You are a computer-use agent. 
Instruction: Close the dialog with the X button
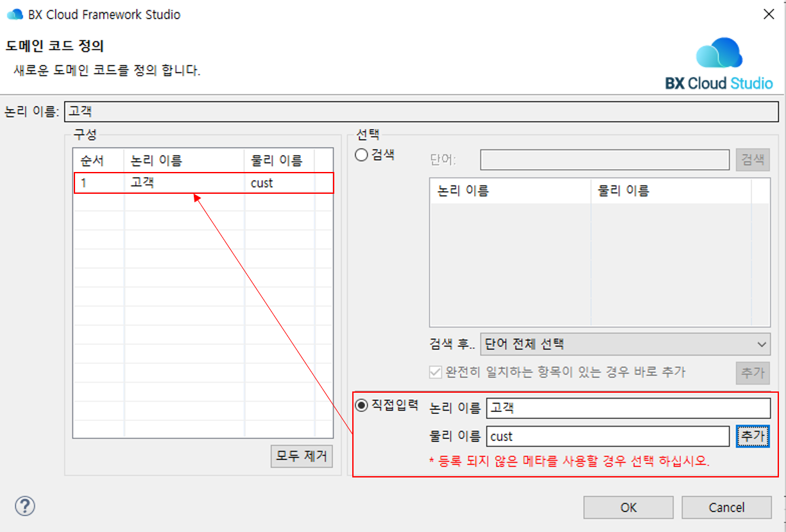click(768, 14)
